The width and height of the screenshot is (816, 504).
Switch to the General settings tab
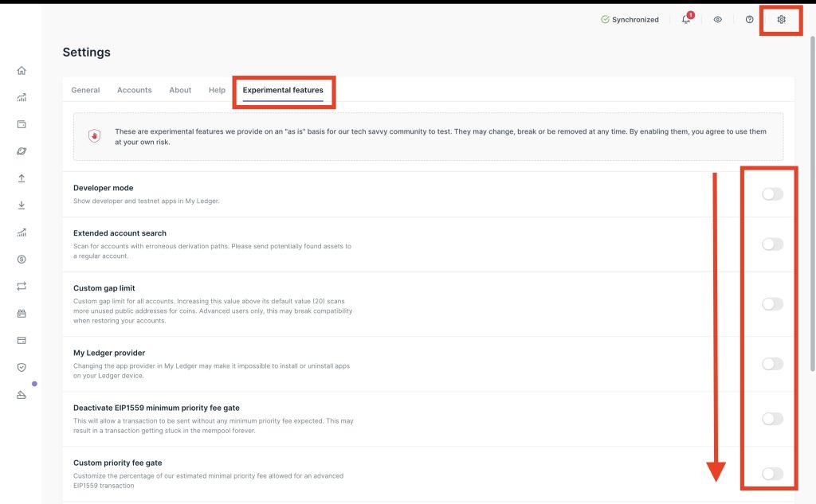pyautogui.click(x=85, y=90)
